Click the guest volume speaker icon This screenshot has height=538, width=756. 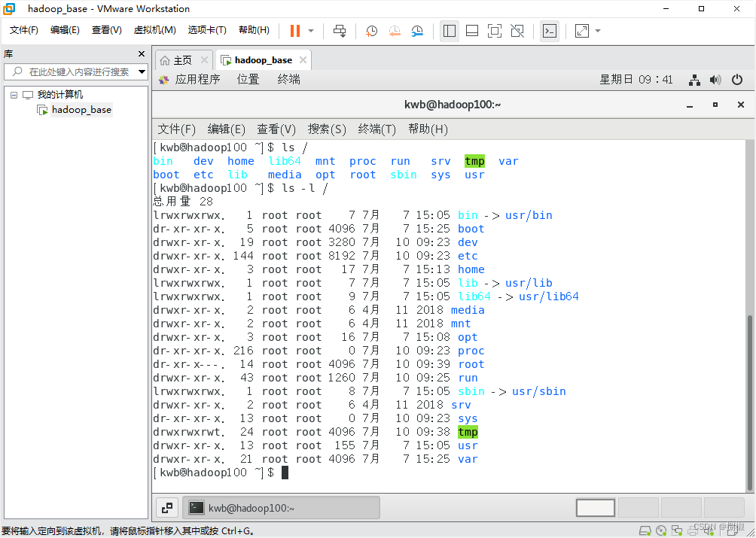point(715,80)
